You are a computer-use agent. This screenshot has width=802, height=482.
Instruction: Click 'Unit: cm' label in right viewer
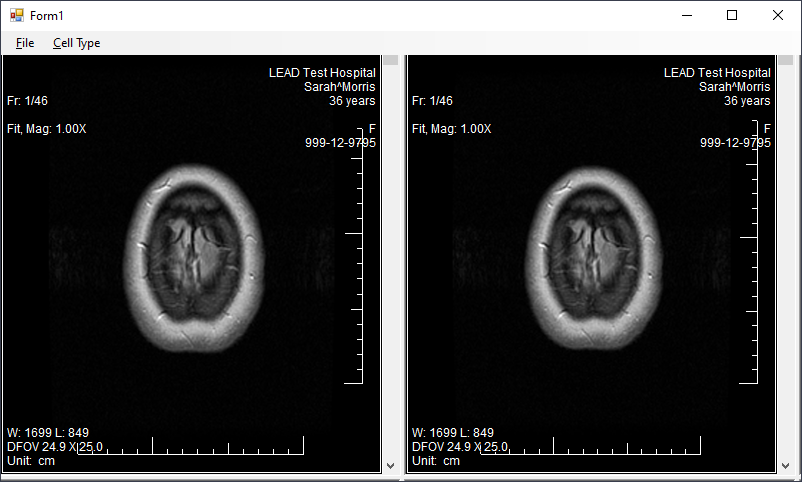(436, 461)
